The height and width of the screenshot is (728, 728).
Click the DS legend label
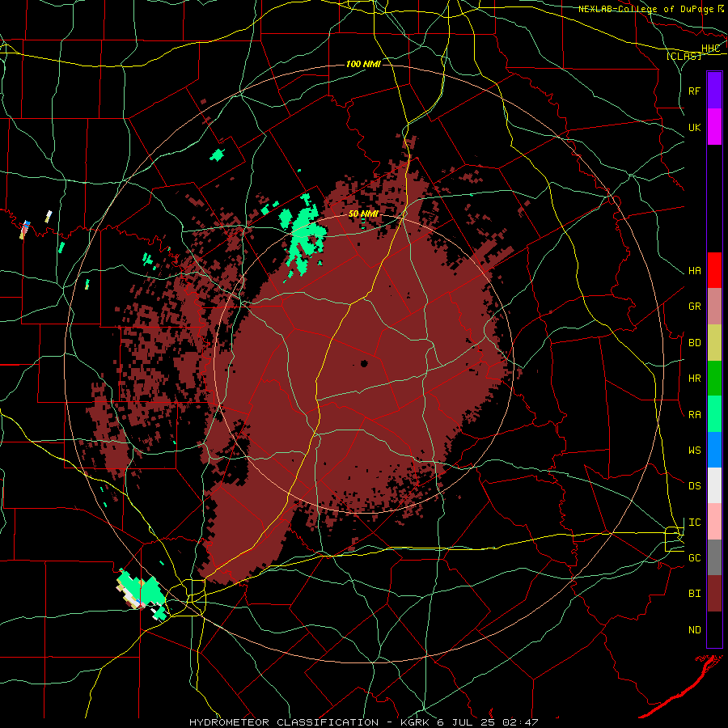click(x=694, y=485)
